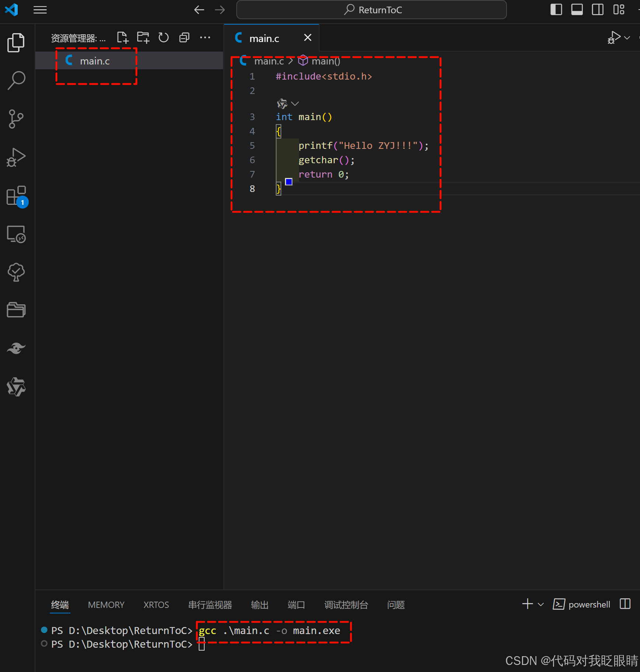Open the bird-shaped activity bar icon
640x672 pixels.
pos(16,348)
